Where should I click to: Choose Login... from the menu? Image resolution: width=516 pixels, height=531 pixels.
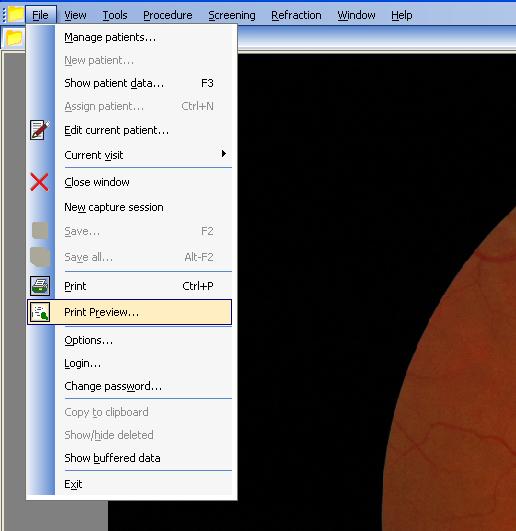(x=129, y=363)
